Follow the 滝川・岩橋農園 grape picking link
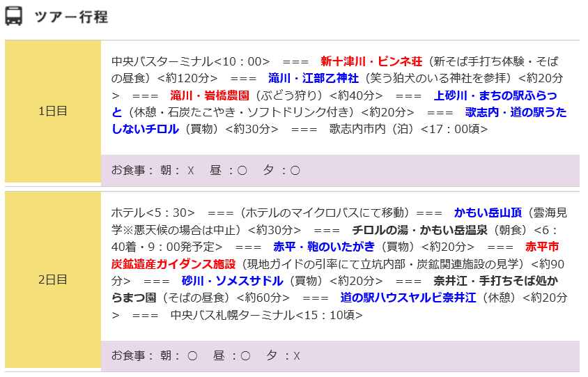Image resolution: width=588 pixels, height=377 pixels. coord(210,95)
